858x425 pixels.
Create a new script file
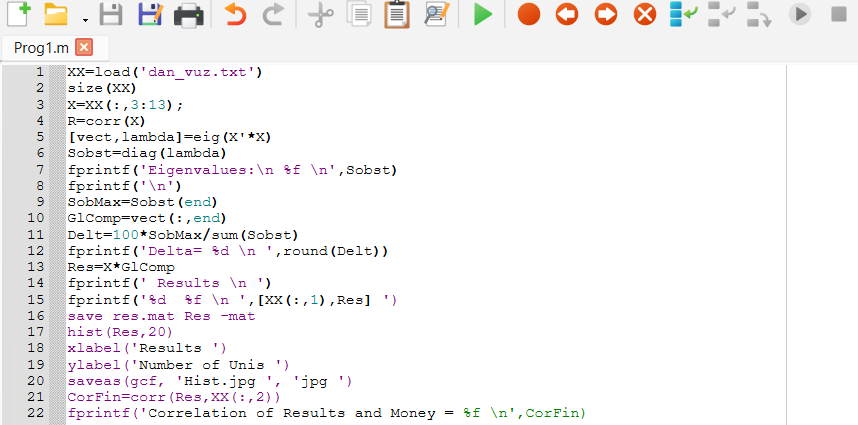click(x=19, y=15)
